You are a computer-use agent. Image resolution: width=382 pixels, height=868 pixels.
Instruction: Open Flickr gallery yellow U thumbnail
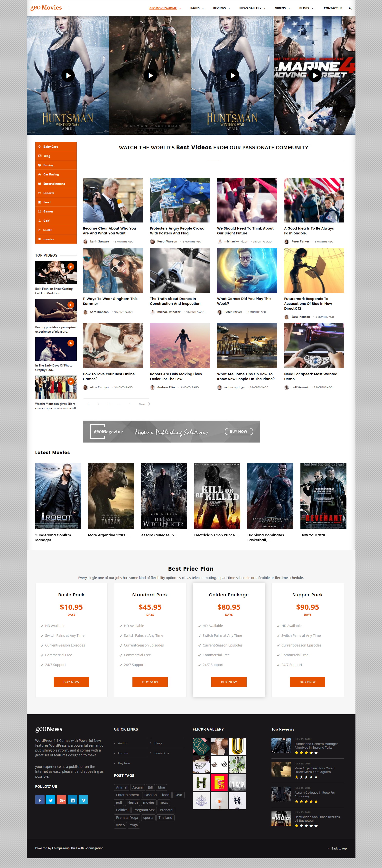click(x=237, y=746)
